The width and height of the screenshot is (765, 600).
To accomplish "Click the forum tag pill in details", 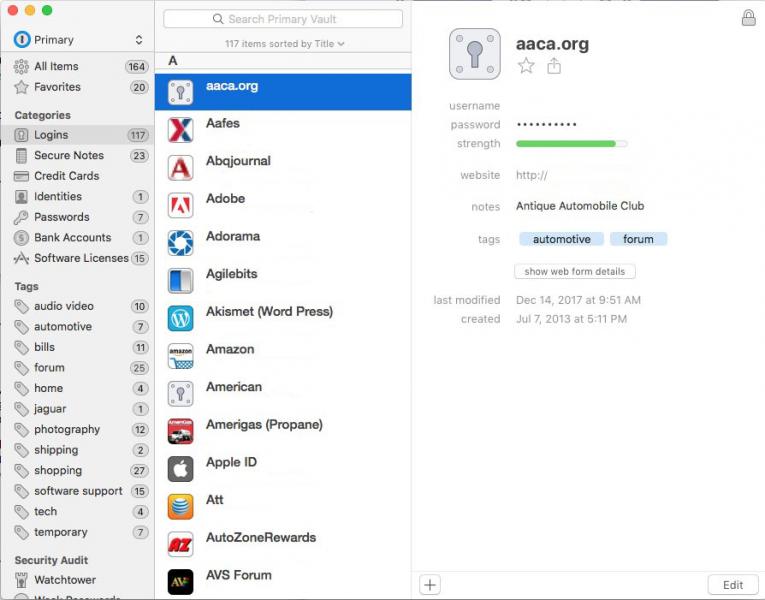I will (x=638, y=239).
